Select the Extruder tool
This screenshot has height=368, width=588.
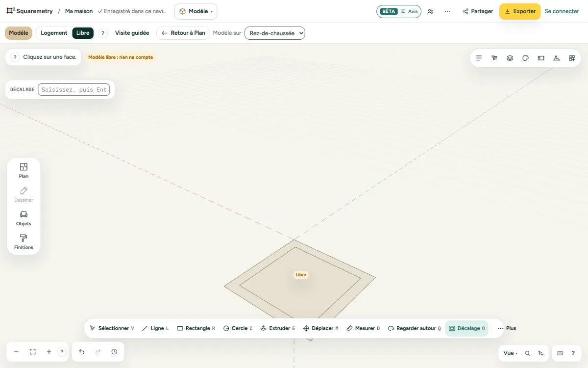tap(278, 328)
